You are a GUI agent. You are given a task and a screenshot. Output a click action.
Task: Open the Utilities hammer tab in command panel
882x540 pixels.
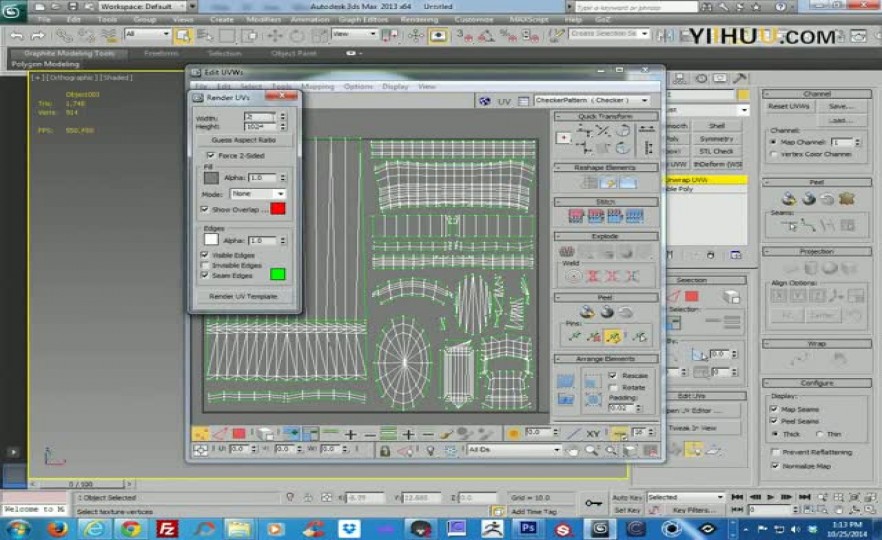pyautogui.click(x=739, y=78)
